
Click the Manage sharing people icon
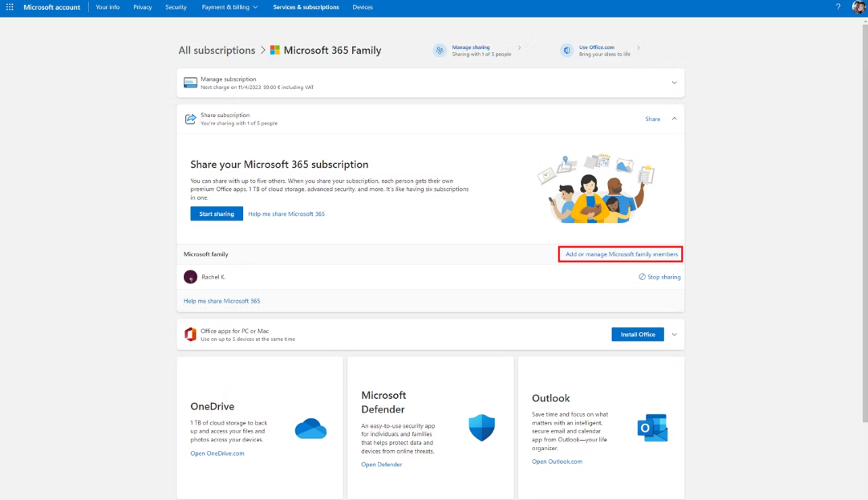[440, 51]
